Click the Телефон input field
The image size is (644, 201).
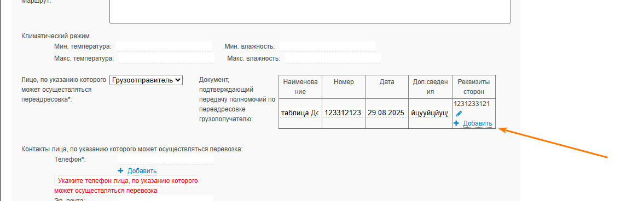[166, 159]
